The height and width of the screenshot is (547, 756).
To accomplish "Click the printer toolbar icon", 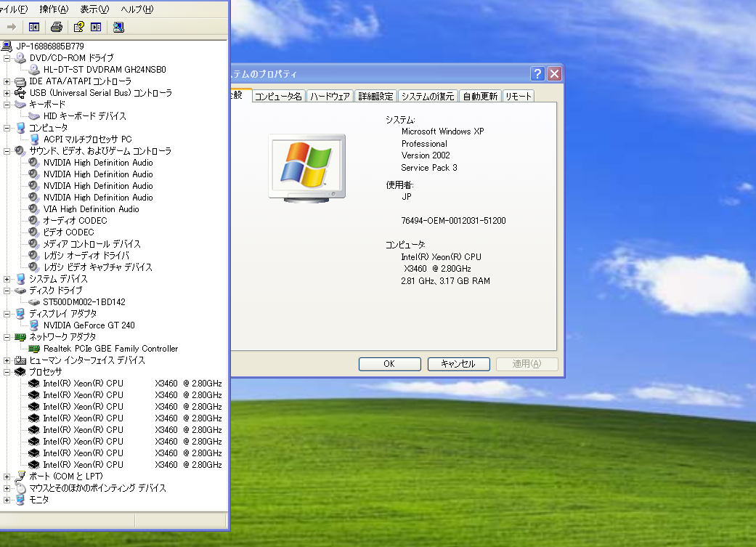I will 57,27.
